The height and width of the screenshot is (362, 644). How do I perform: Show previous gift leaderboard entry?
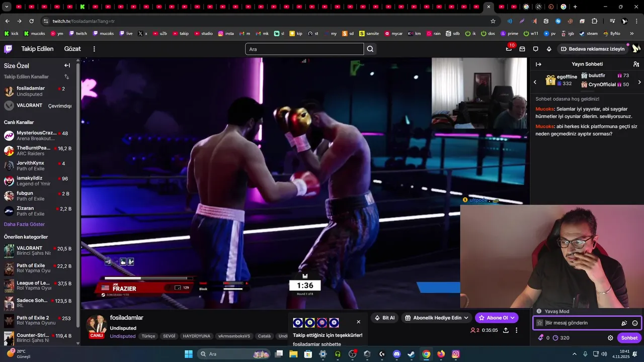pos(535,82)
